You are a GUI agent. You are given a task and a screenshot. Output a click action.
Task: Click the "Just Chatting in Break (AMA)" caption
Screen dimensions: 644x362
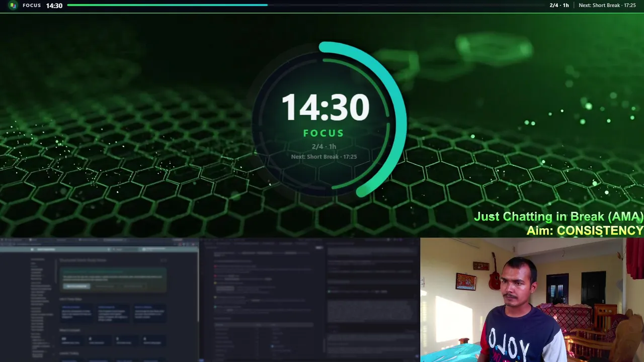point(558,217)
